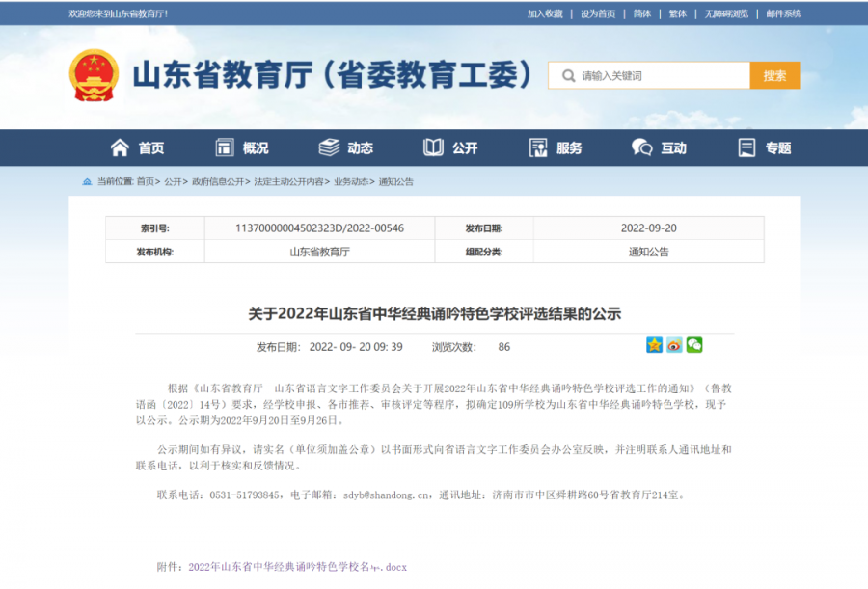
Task: Open 加入收藏 link in top bar
Action: pyautogui.click(x=545, y=13)
